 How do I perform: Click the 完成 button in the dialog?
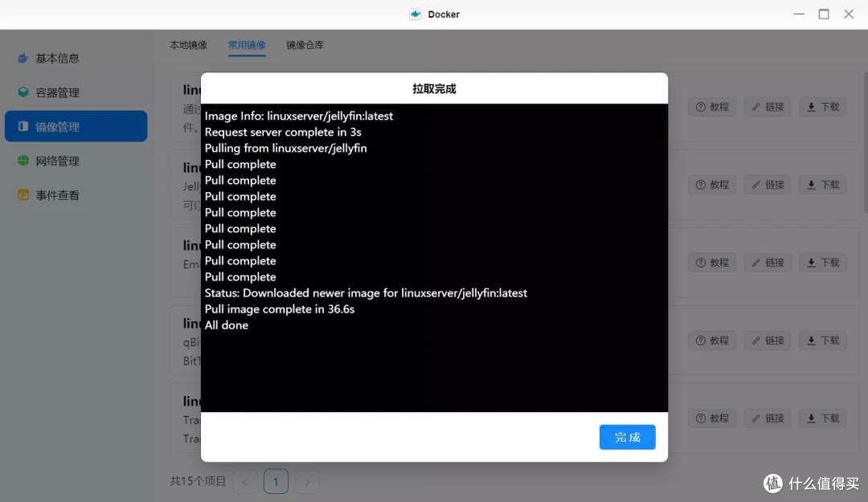[x=627, y=437]
